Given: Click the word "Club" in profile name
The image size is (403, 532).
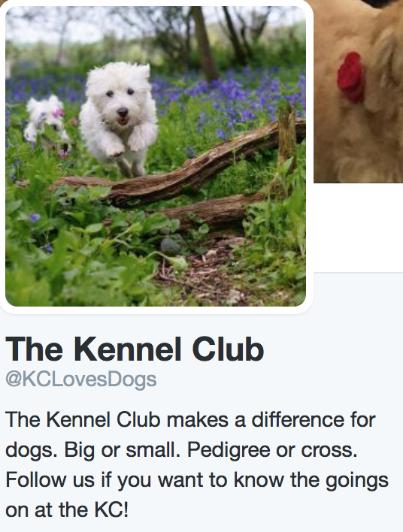Looking at the screenshot, I should pyautogui.click(x=228, y=349).
